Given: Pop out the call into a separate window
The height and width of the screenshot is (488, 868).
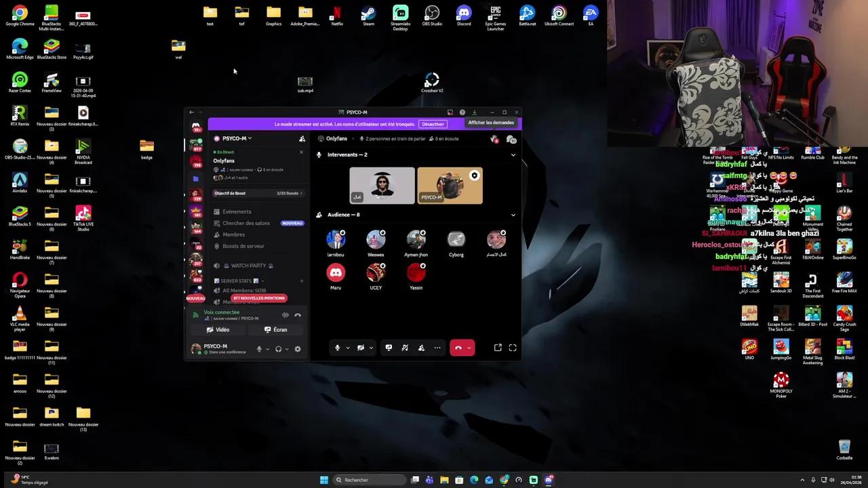Looking at the screenshot, I should (498, 348).
